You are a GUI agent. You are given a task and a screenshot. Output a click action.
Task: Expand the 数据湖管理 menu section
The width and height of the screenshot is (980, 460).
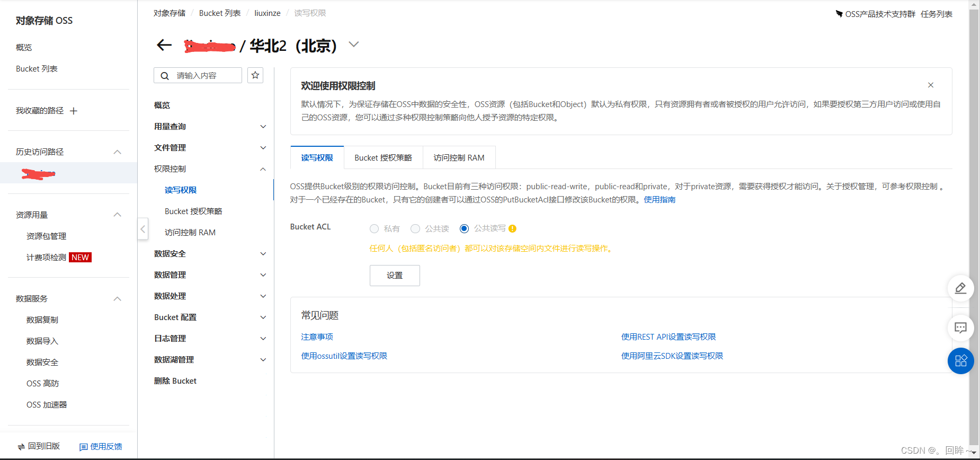click(210, 360)
